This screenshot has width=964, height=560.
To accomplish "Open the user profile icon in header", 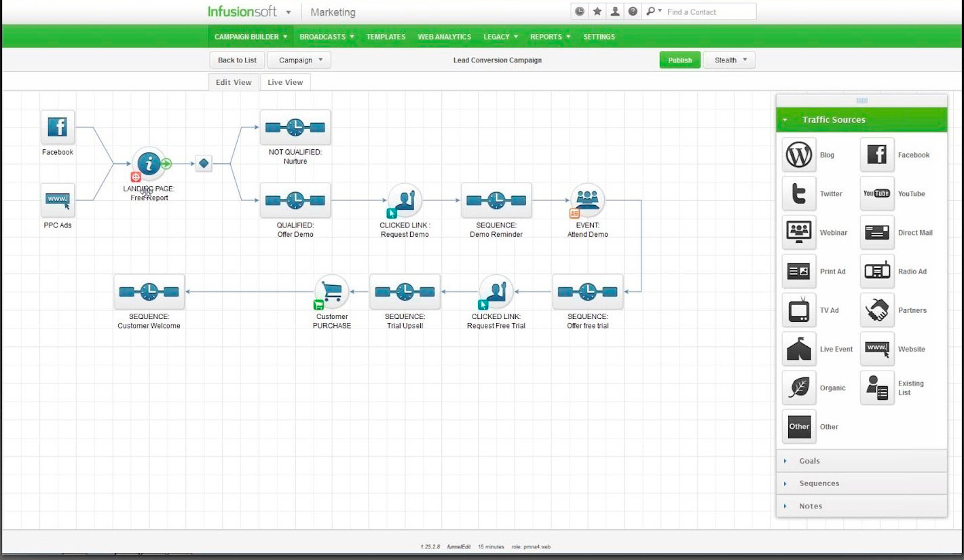I will pos(615,12).
